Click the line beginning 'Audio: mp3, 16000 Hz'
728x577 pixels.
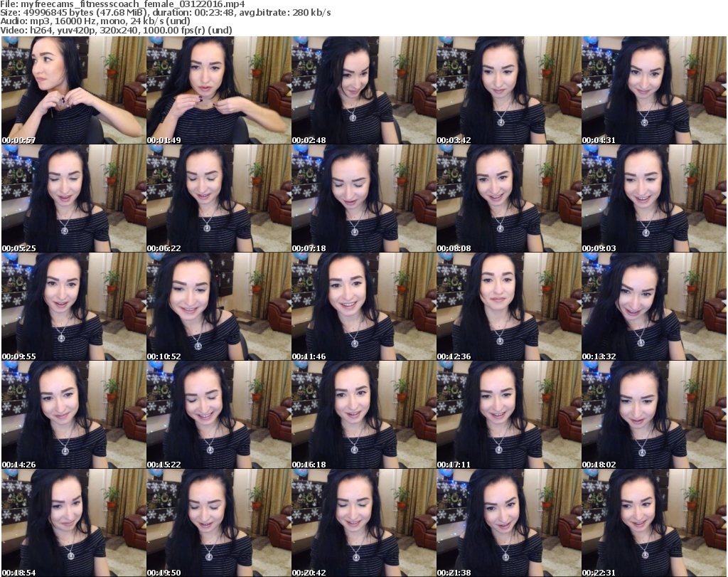95,21
